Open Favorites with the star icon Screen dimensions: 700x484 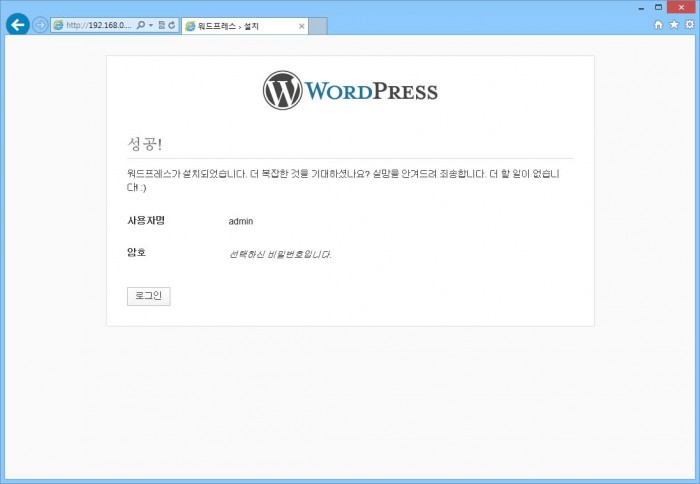(x=674, y=25)
